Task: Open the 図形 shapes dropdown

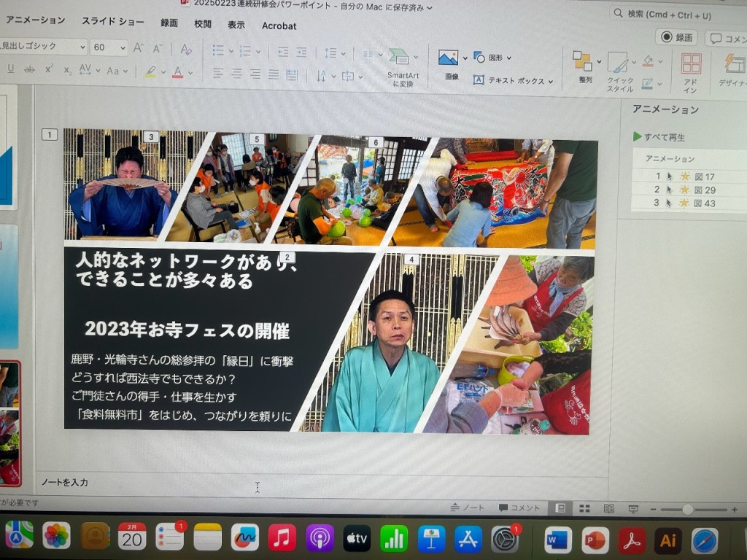Action: tap(492, 57)
